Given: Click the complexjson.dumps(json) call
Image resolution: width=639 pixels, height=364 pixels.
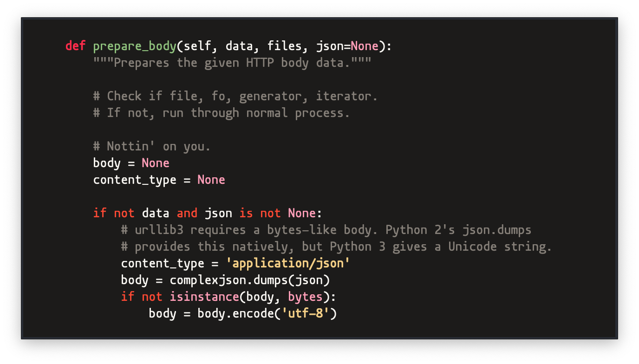Looking at the screenshot, I should [250, 280].
